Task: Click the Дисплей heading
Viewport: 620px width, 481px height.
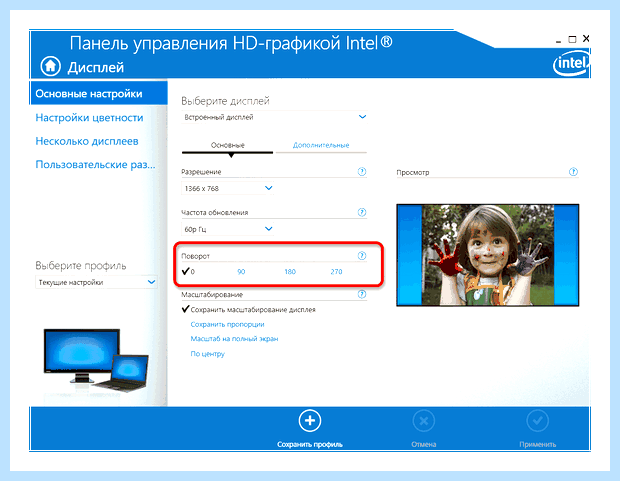Action: pyautogui.click(x=96, y=67)
